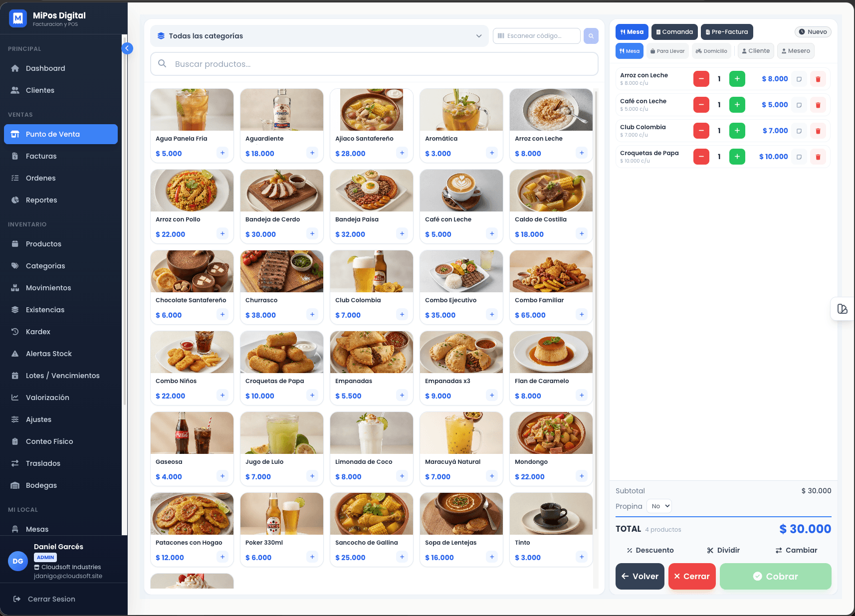Delete Café con Leche from order

coord(818,105)
